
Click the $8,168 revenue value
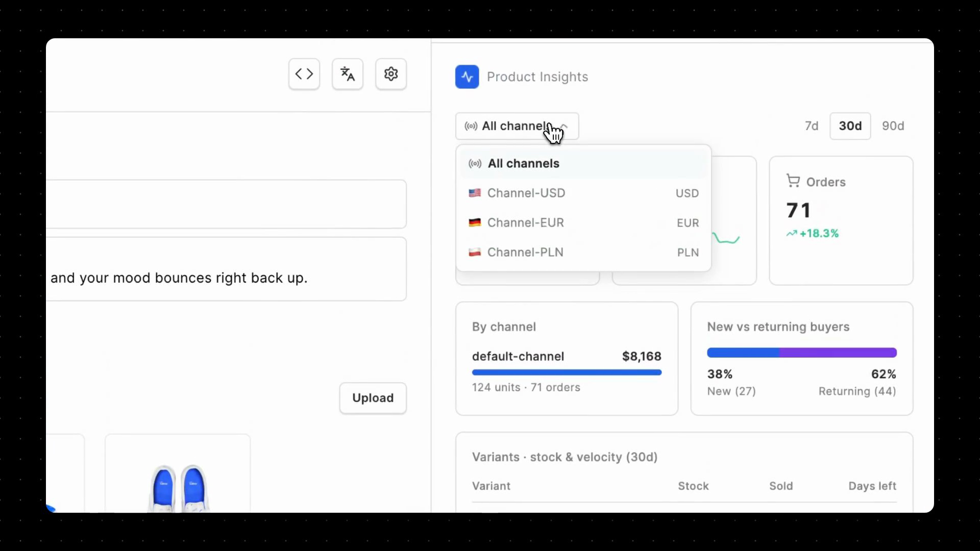click(x=642, y=356)
